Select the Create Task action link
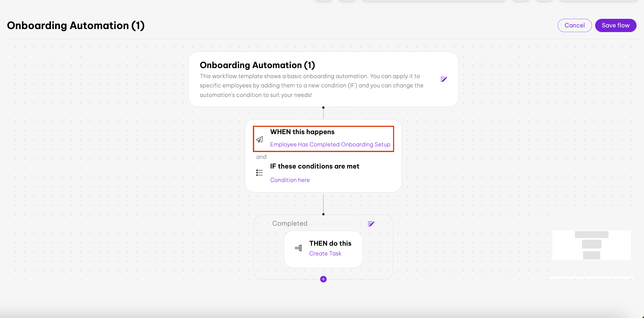The width and height of the screenshot is (644, 318). [325, 253]
